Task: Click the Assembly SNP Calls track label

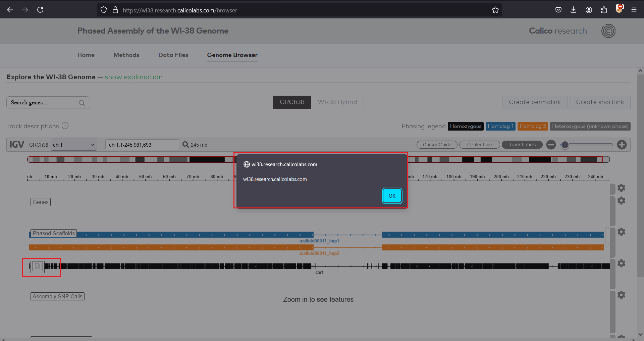Action: (x=57, y=296)
